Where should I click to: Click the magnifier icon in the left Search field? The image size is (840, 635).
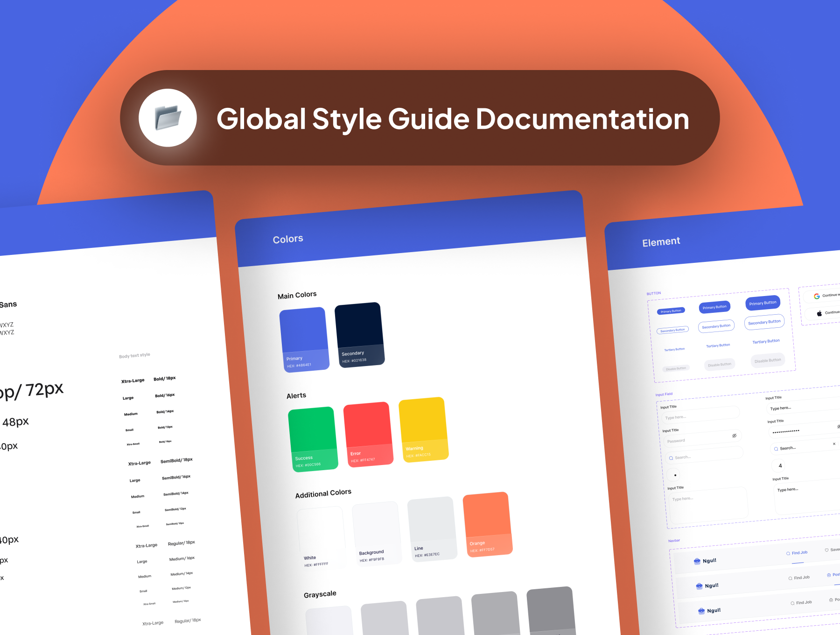point(671,458)
